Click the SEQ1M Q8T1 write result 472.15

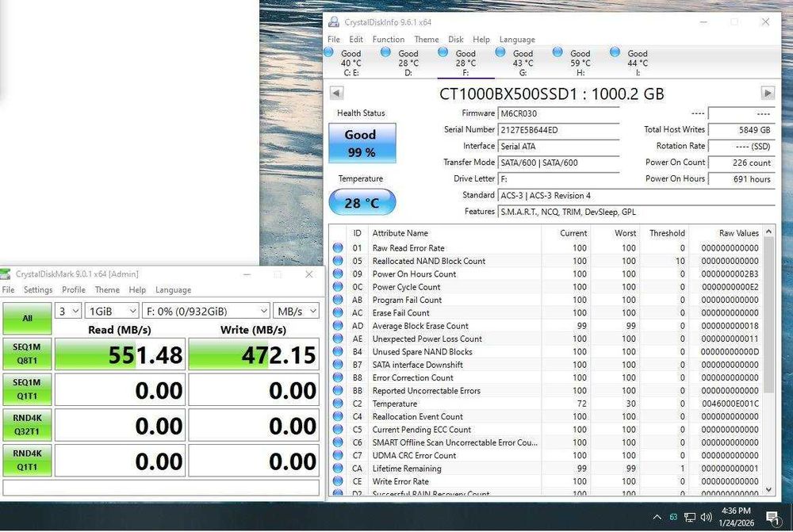[254, 354]
